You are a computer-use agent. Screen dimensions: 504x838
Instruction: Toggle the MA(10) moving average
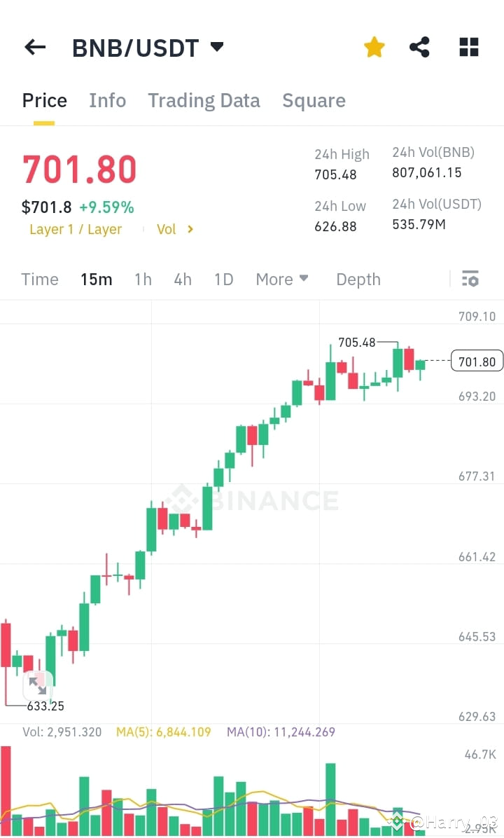pos(281,731)
